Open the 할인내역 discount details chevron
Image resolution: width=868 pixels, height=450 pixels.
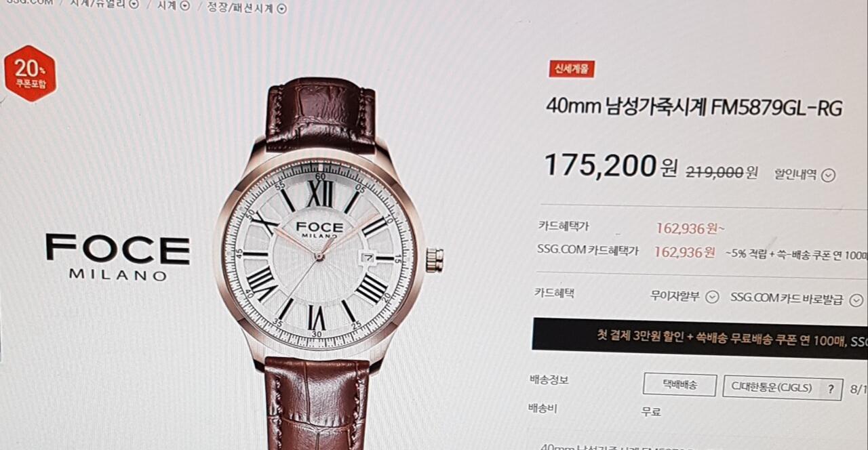point(828,176)
